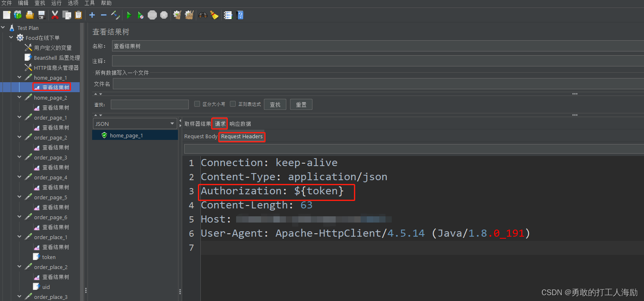Open the 文件 menu
This screenshot has height=301, width=644.
pyautogui.click(x=7, y=3)
